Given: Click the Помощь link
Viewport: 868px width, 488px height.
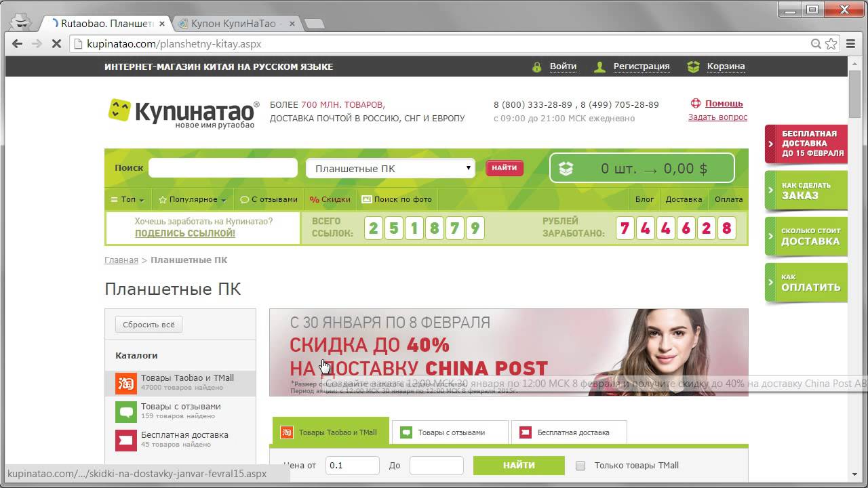Looking at the screenshot, I should (724, 104).
